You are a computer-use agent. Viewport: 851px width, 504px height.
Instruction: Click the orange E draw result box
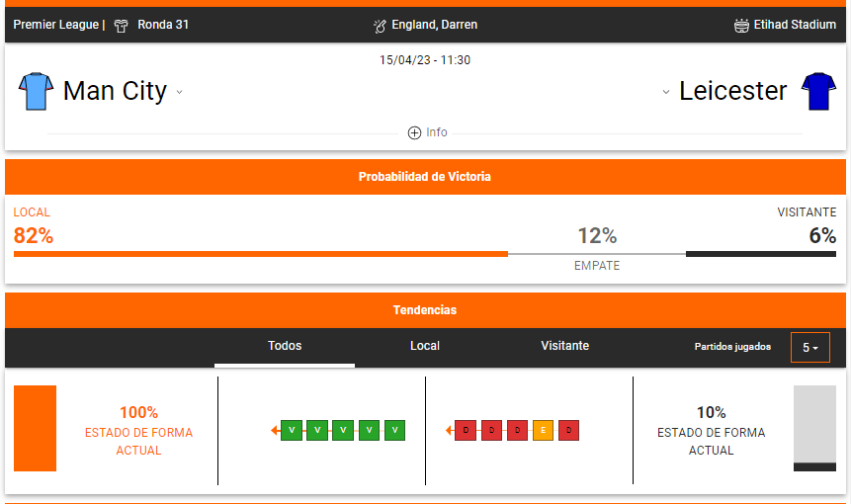pos(543,430)
